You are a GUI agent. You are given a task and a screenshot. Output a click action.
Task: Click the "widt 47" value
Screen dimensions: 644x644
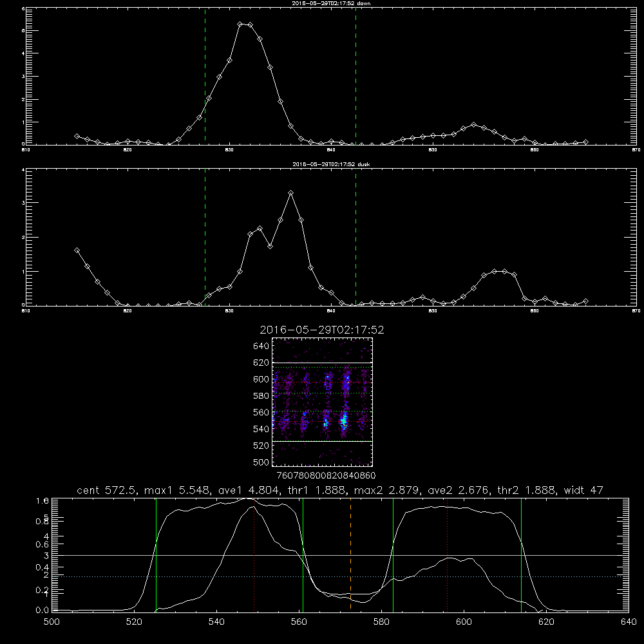tap(583, 490)
